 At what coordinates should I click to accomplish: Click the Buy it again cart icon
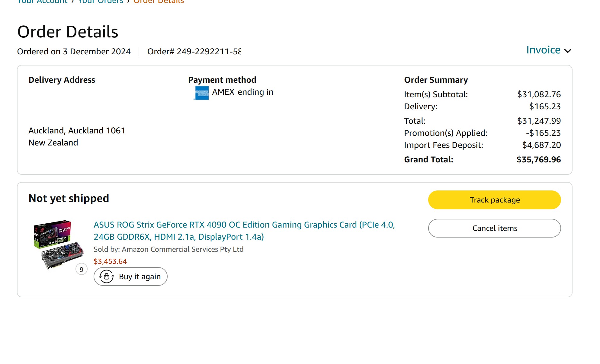tap(107, 276)
